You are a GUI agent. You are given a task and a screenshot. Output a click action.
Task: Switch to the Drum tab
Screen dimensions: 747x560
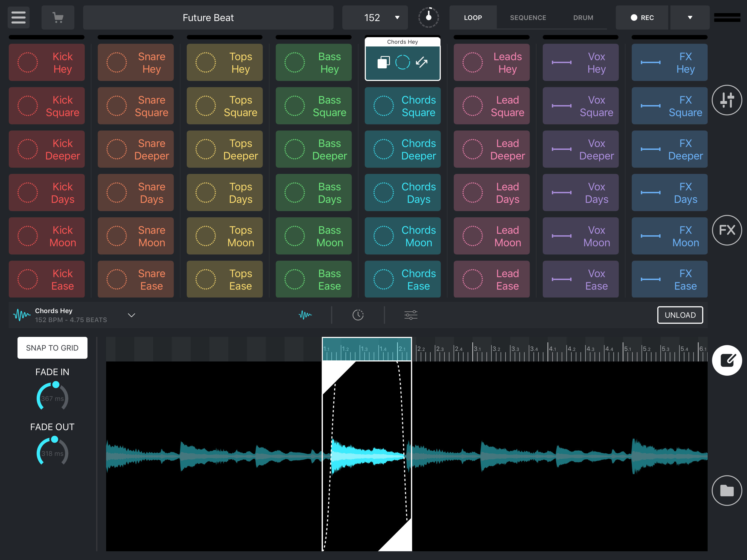(583, 17)
